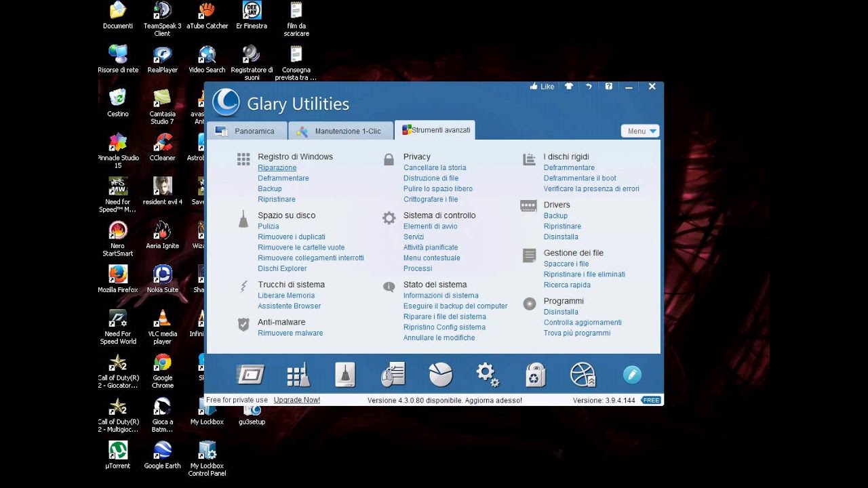
Task: Switch to the Panoramica tab
Action: 247,131
